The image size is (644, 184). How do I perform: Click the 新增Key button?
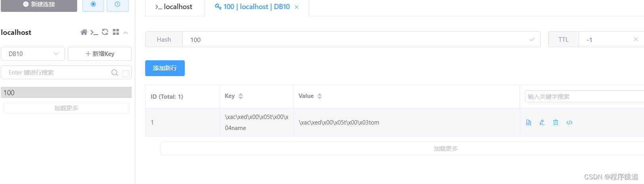[x=100, y=54]
